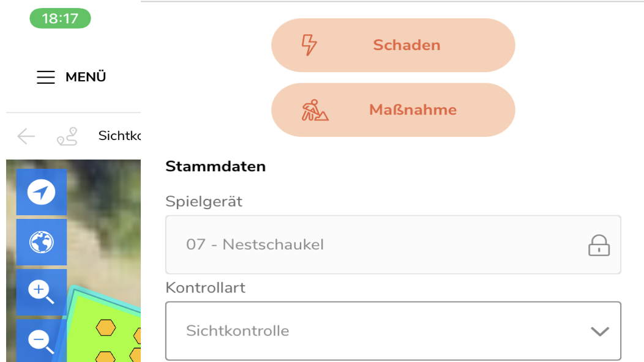Click the truncated Sichtko title text
The height and width of the screenshot is (362, 644).
click(119, 136)
